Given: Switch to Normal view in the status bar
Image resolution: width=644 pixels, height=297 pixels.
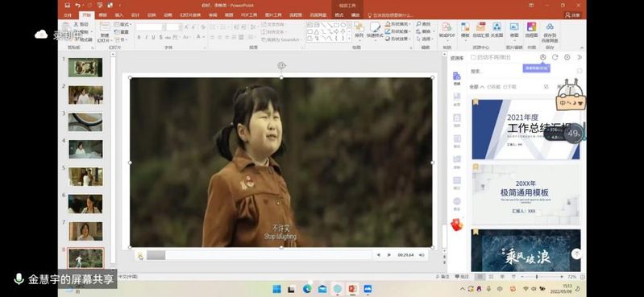Looking at the screenshot, I should 480,277.
